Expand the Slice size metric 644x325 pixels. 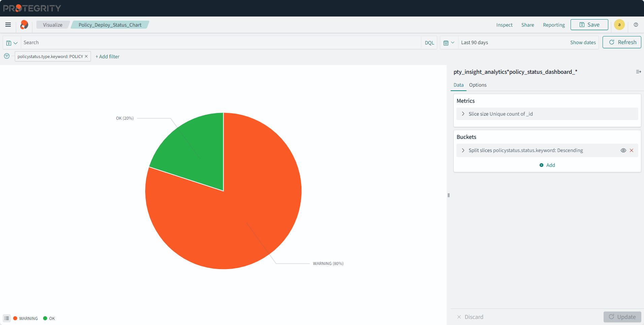click(463, 114)
